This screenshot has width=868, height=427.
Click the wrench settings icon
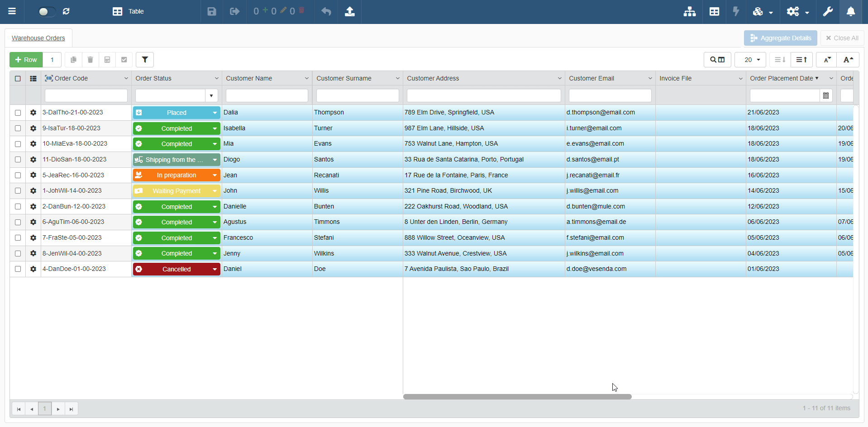[x=827, y=11]
